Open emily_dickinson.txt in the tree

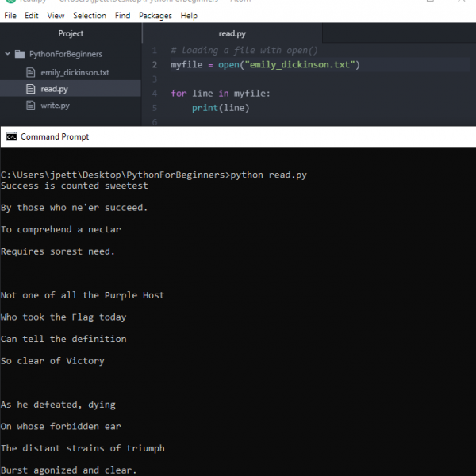(x=75, y=72)
